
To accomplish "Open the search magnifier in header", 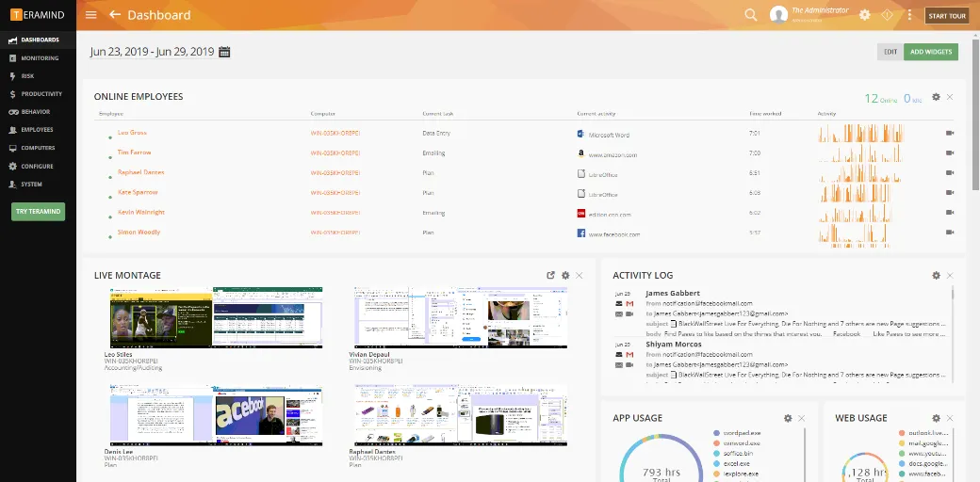I will [751, 15].
